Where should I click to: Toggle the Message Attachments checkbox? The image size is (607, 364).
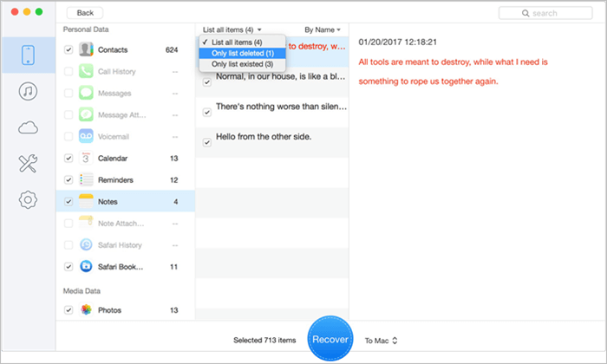click(x=69, y=114)
